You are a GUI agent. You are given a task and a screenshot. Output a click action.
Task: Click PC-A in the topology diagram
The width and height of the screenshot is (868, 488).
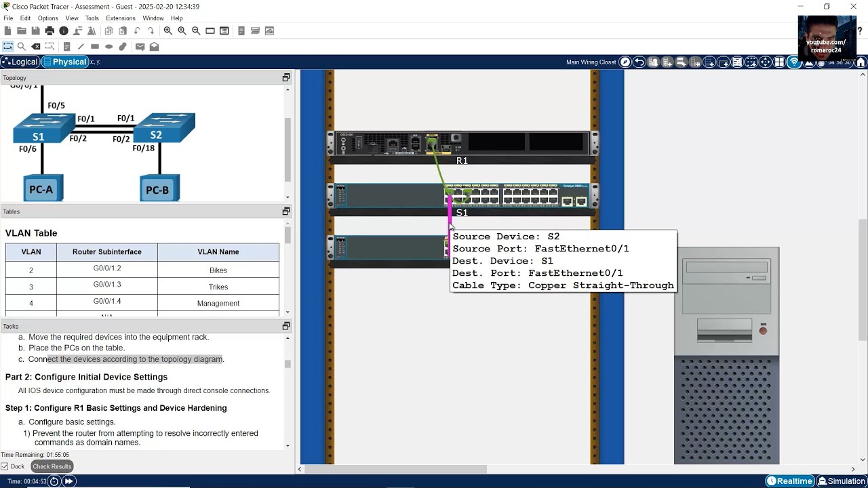tap(42, 189)
